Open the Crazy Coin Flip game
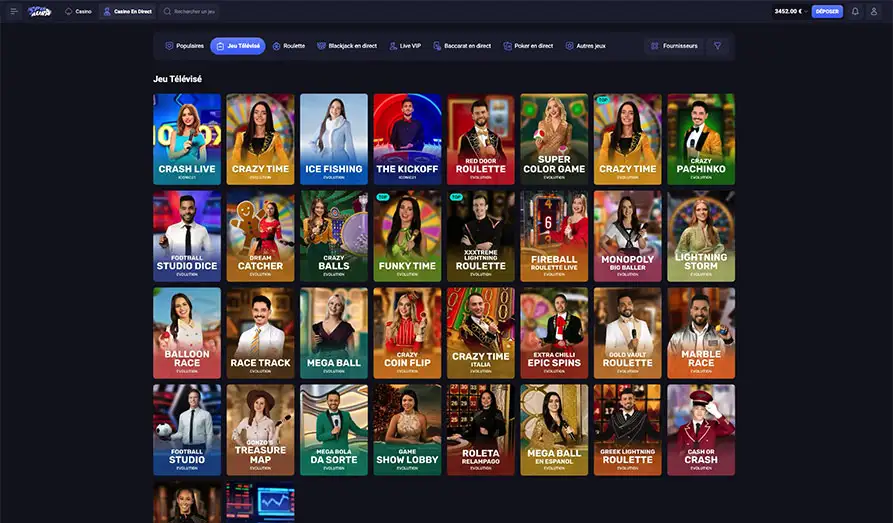Viewport: 893px width, 523px height. coord(407,333)
